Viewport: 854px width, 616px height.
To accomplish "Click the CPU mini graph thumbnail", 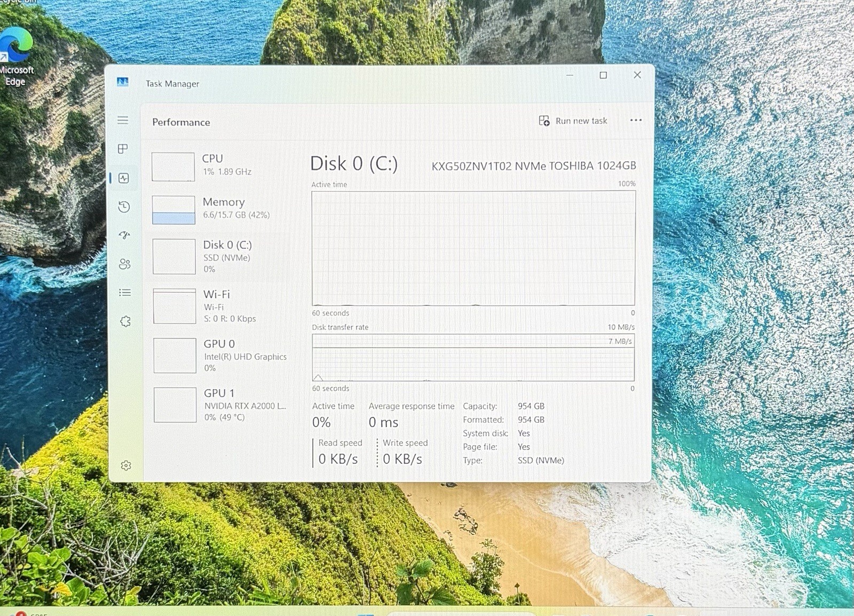I will click(x=173, y=167).
